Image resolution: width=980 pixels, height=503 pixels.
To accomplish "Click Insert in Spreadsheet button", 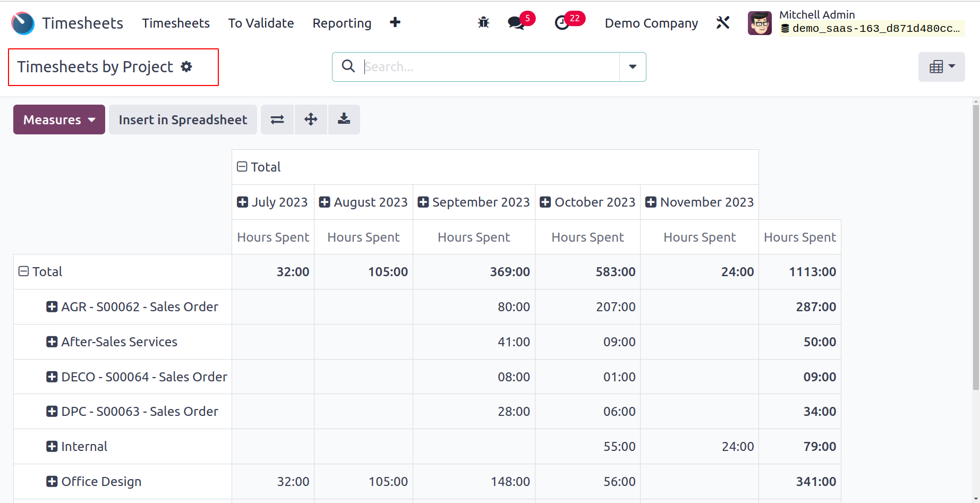I will pos(183,120).
